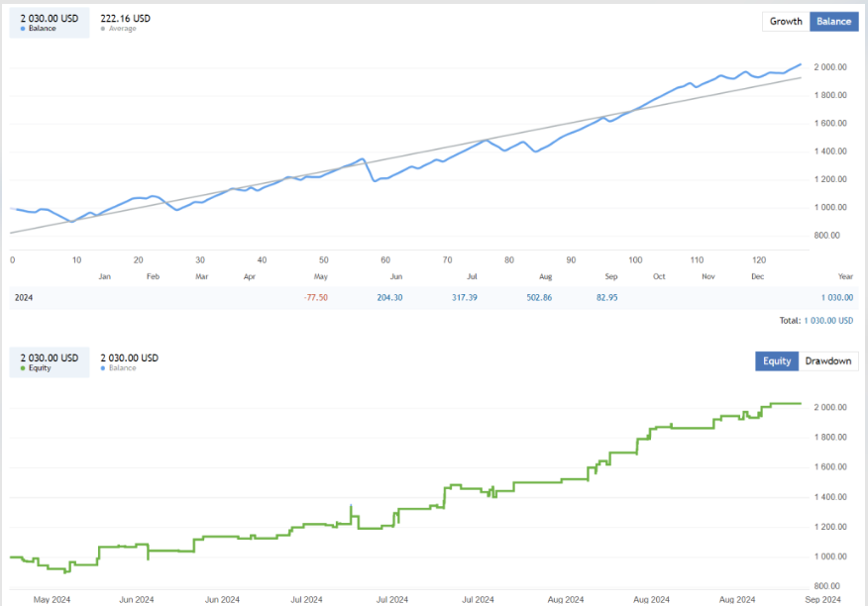Click the July profit value 317.39

pos(458,297)
